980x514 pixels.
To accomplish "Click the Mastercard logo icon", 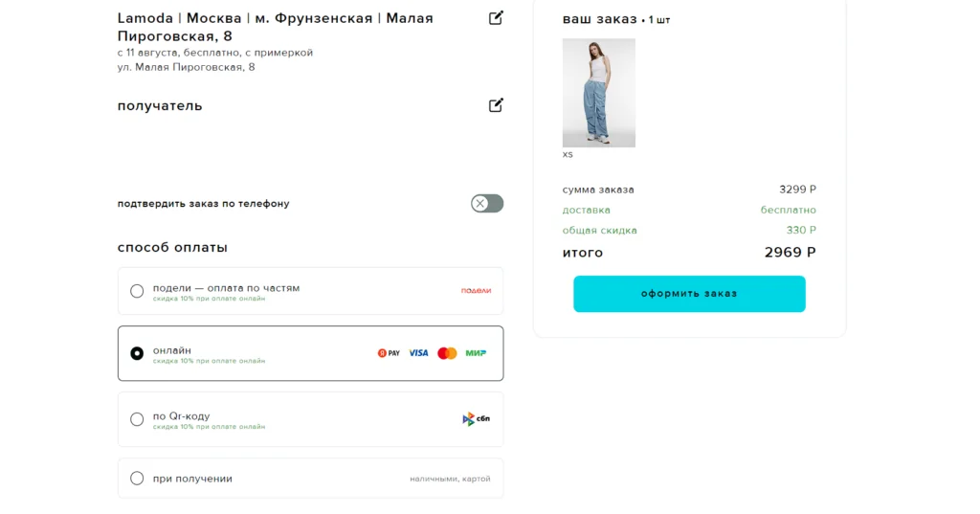I will pos(447,353).
